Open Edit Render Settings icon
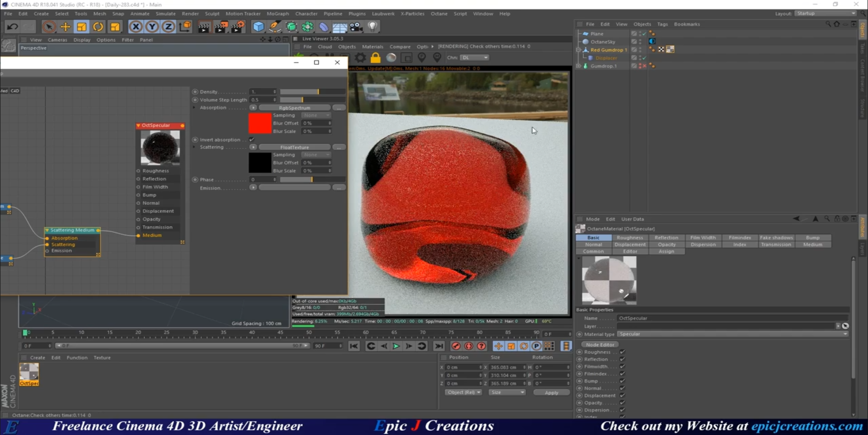The height and width of the screenshot is (435, 868). coord(237,27)
